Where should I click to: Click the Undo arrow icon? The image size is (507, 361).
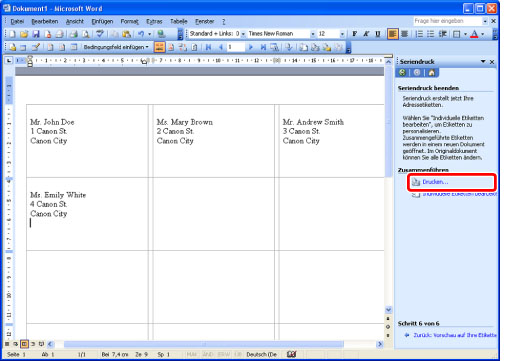tap(141, 34)
